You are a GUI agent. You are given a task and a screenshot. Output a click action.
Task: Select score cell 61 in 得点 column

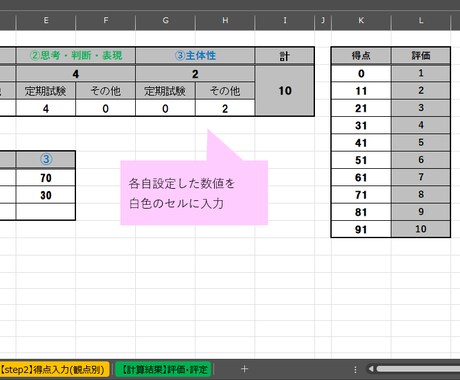tap(361, 177)
